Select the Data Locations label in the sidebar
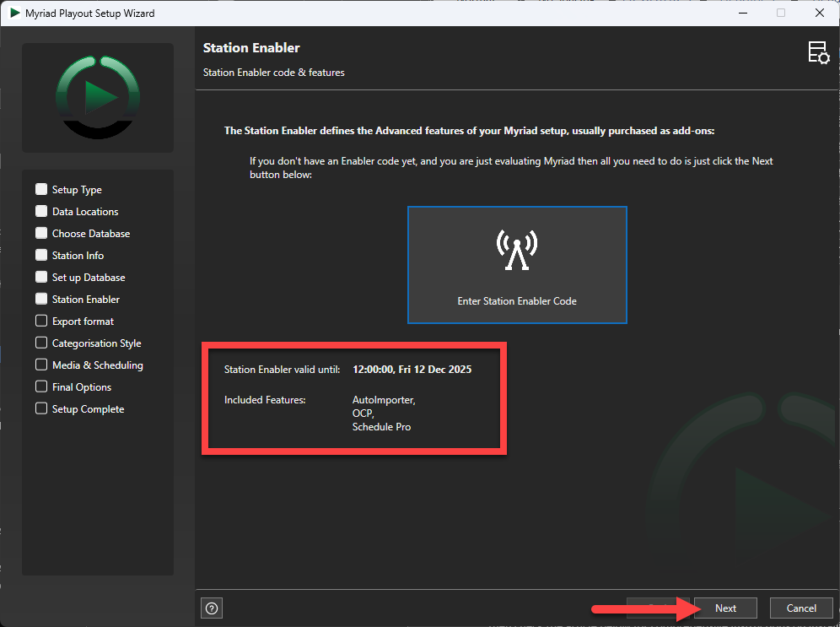The width and height of the screenshot is (840, 627). point(85,212)
